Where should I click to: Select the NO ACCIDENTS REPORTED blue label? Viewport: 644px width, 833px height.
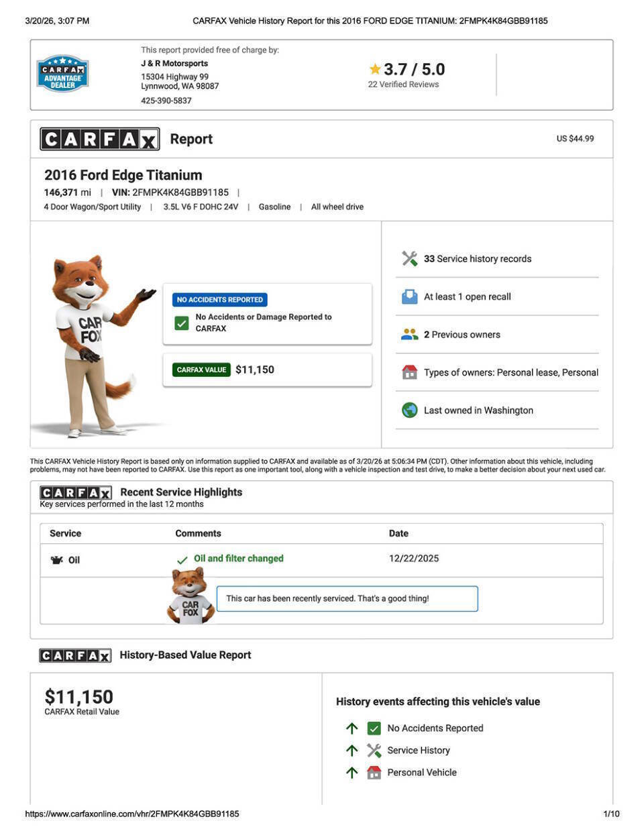coord(219,300)
